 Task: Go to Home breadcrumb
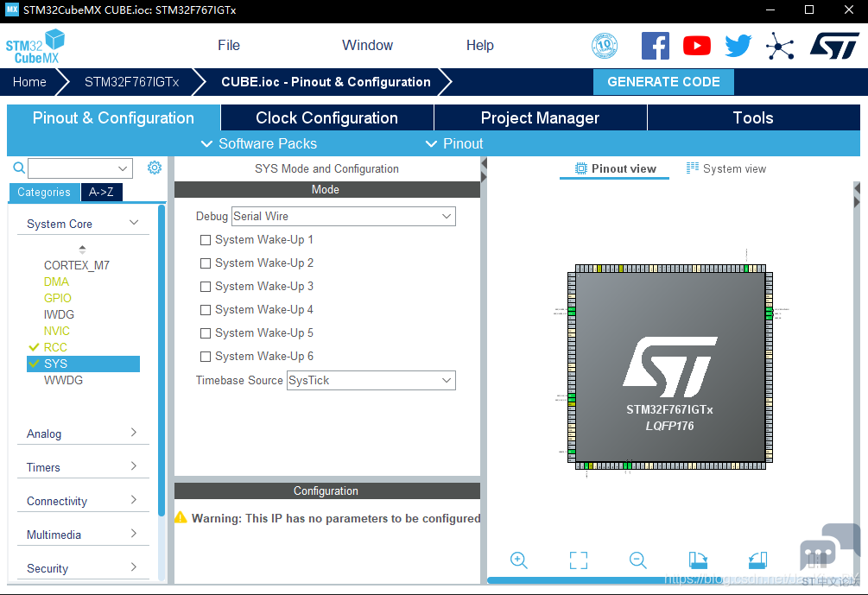[x=29, y=82]
